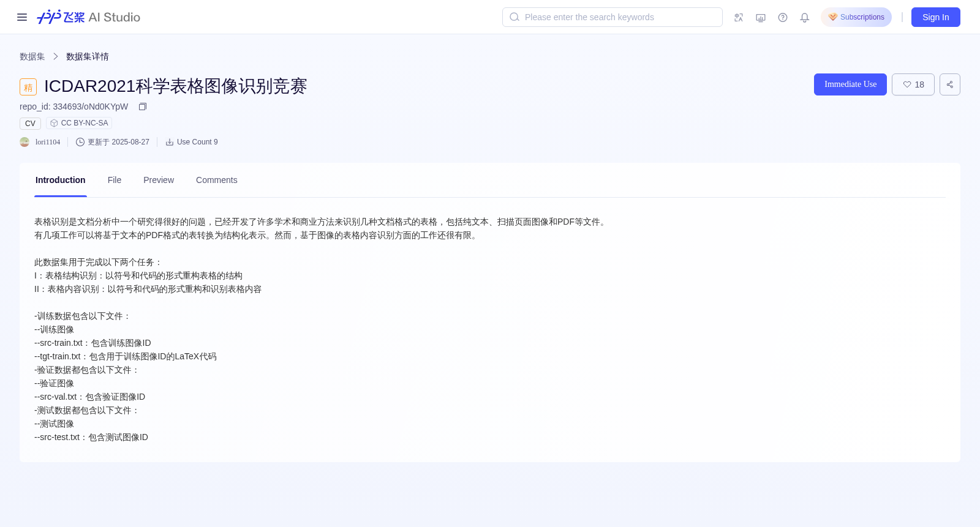Image resolution: width=980 pixels, height=527 pixels.
Task: Click the Sign In button
Action: [936, 17]
